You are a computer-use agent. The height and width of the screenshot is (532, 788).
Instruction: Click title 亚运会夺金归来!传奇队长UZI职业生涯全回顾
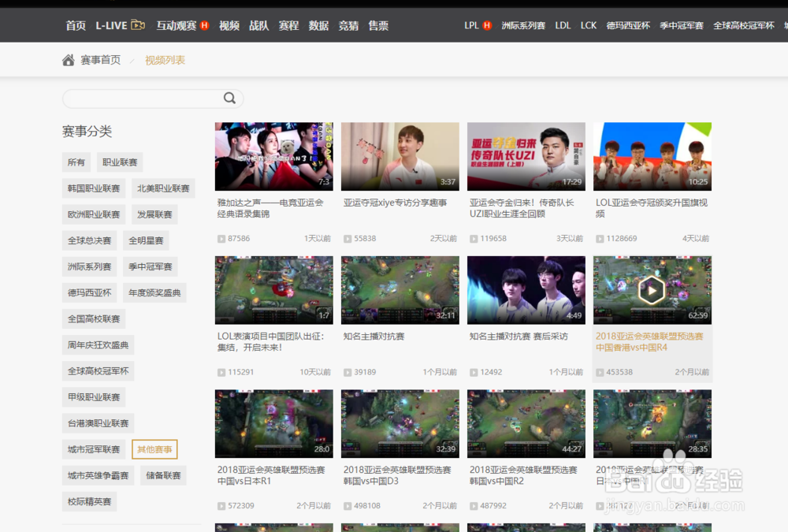click(x=522, y=208)
